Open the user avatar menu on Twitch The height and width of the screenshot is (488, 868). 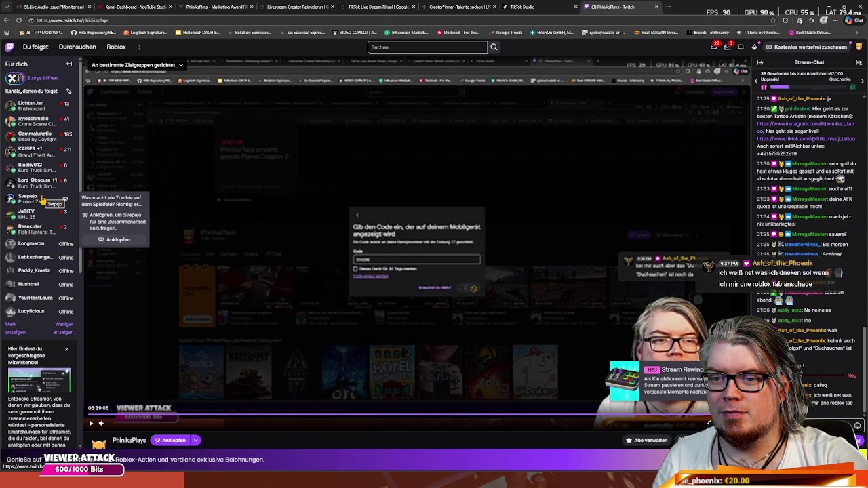coord(859,47)
